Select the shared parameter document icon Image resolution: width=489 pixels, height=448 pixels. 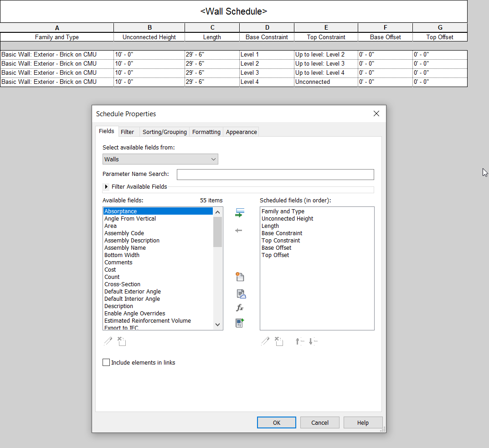pyautogui.click(x=241, y=294)
